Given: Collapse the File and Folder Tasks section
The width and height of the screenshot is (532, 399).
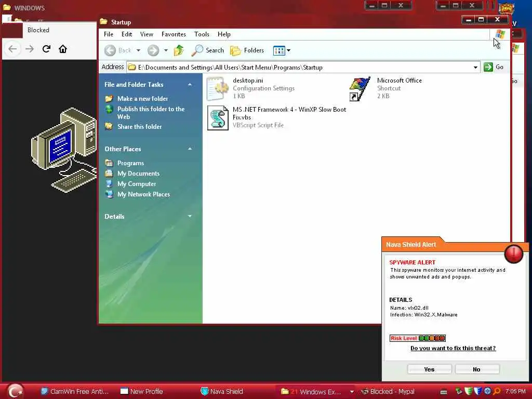Looking at the screenshot, I should (190, 85).
